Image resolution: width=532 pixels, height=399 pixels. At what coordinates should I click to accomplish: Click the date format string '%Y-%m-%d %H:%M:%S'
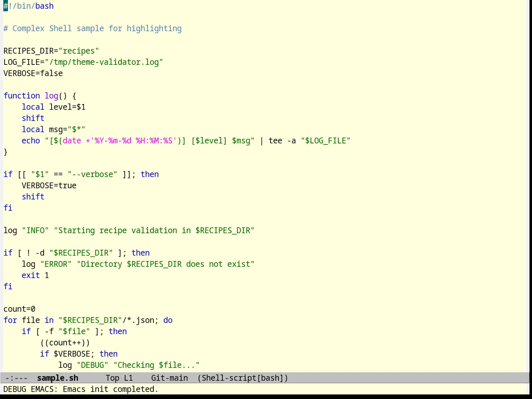point(133,140)
